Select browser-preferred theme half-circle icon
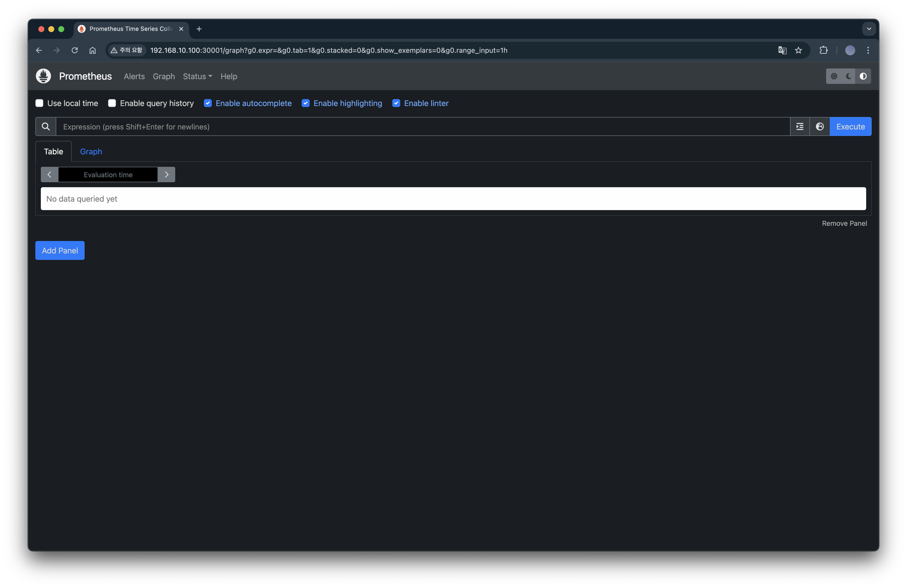907x588 pixels. 863,76
